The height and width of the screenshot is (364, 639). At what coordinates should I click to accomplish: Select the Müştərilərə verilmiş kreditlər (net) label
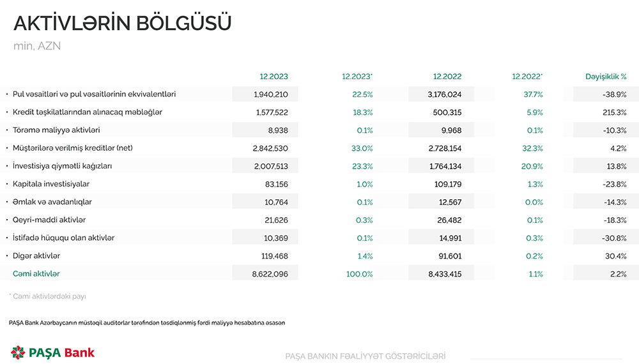pyautogui.click(x=74, y=148)
